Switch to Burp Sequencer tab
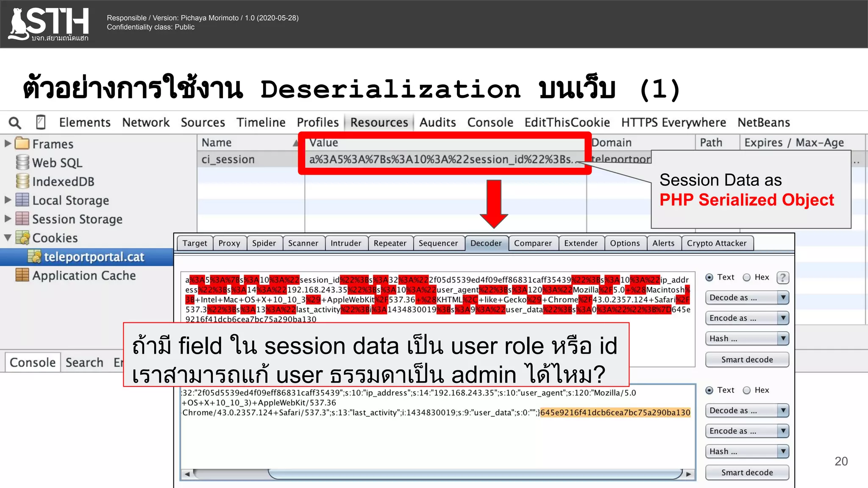 [x=438, y=243]
